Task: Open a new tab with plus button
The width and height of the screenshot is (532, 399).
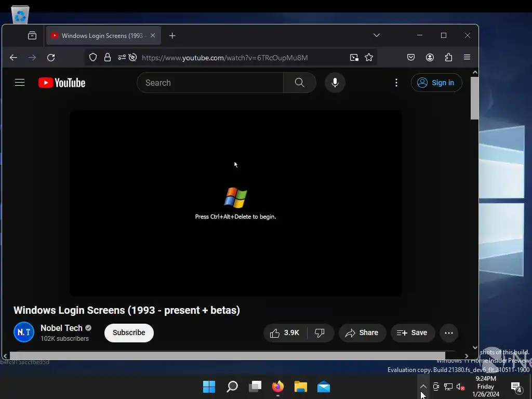Action: click(x=172, y=36)
